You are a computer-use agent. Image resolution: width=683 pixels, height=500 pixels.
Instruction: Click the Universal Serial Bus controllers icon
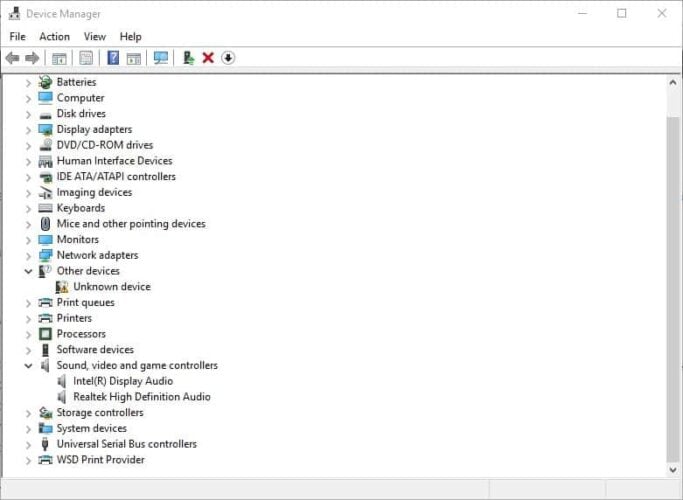point(45,444)
